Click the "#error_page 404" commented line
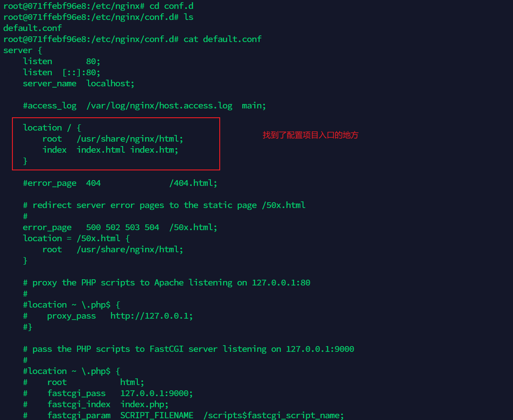 (x=120, y=183)
